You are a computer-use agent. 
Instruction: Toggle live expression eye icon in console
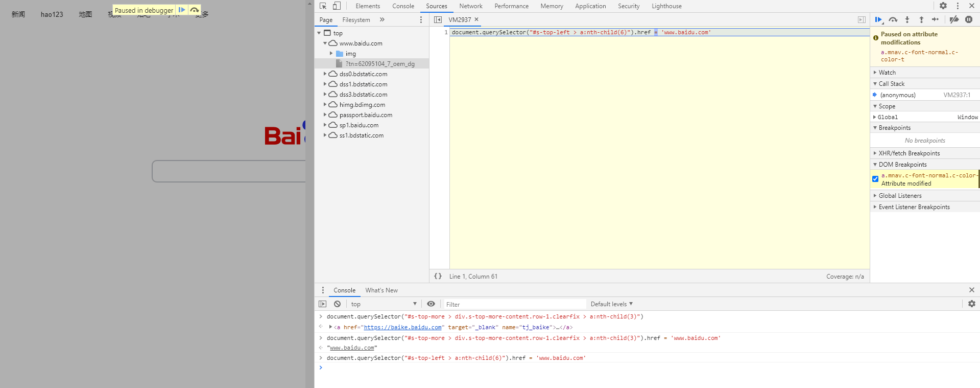pyautogui.click(x=431, y=304)
